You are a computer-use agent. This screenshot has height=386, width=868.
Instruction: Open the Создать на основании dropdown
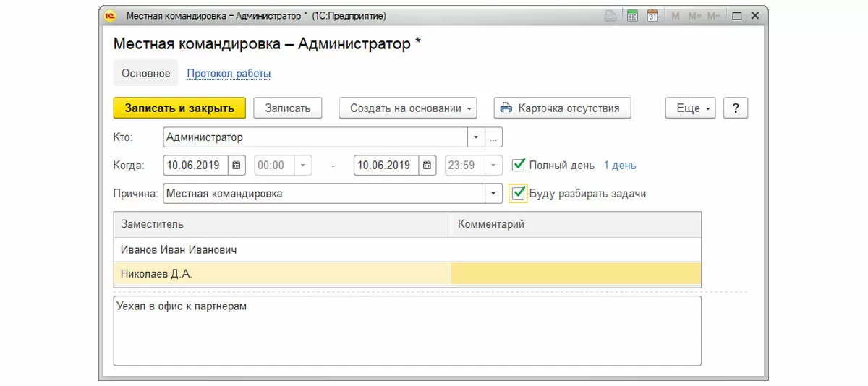pyautogui.click(x=408, y=108)
